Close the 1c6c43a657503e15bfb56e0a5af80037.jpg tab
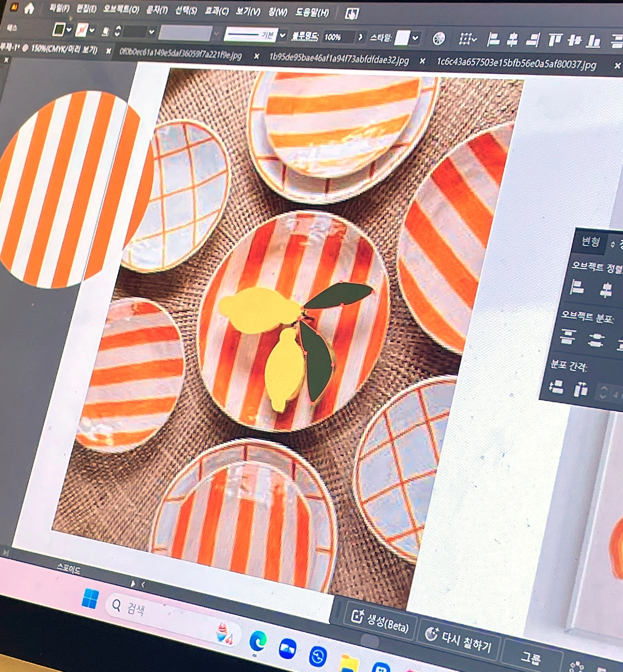 pyautogui.click(x=617, y=66)
